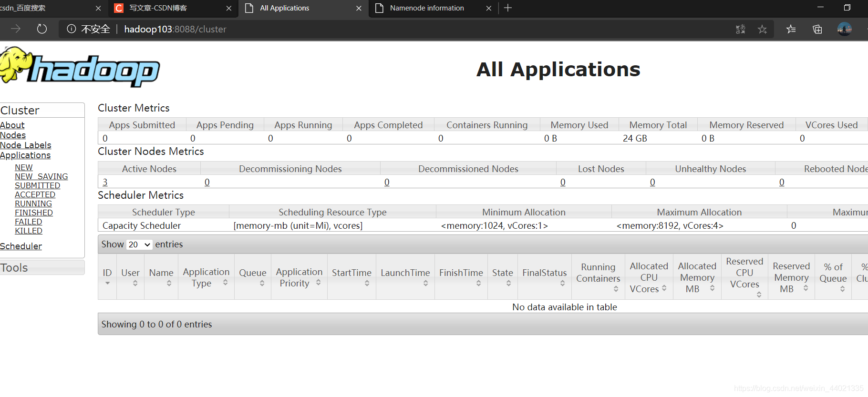Sort by Allocated Memory MB column
The width and height of the screenshot is (868, 397).
coord(712,288)
